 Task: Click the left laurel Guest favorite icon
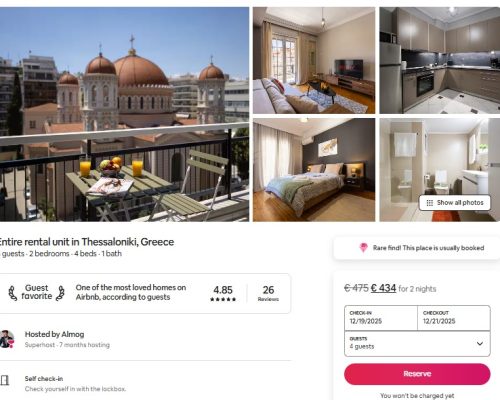pos(13,293)
